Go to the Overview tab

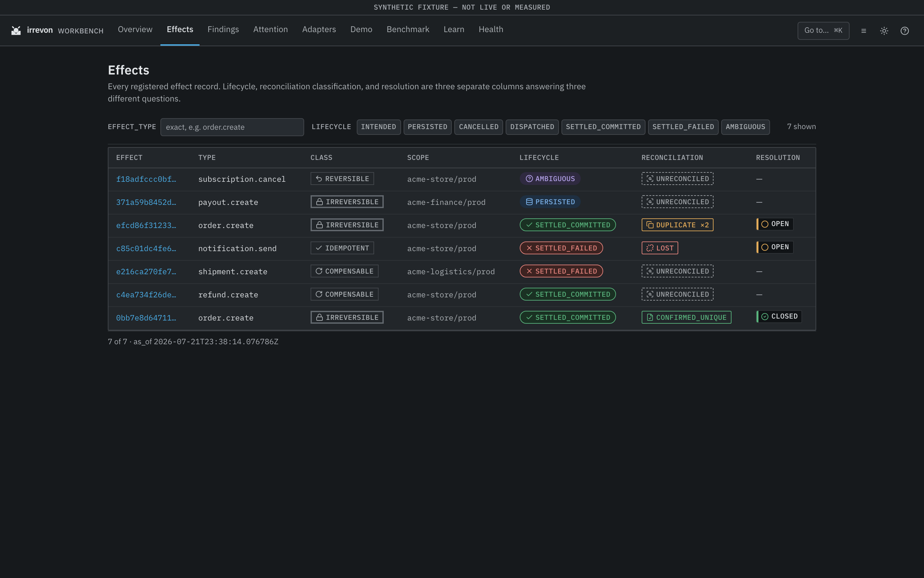135,30
